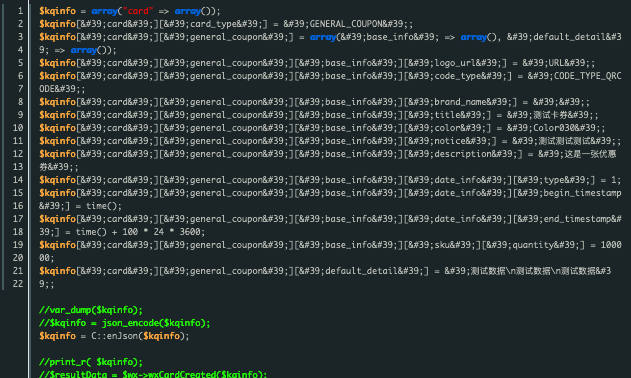Click line number 5 in gutter
Image resolution: width=631 pixels, height=378 pixels.
tap(20, 63)
